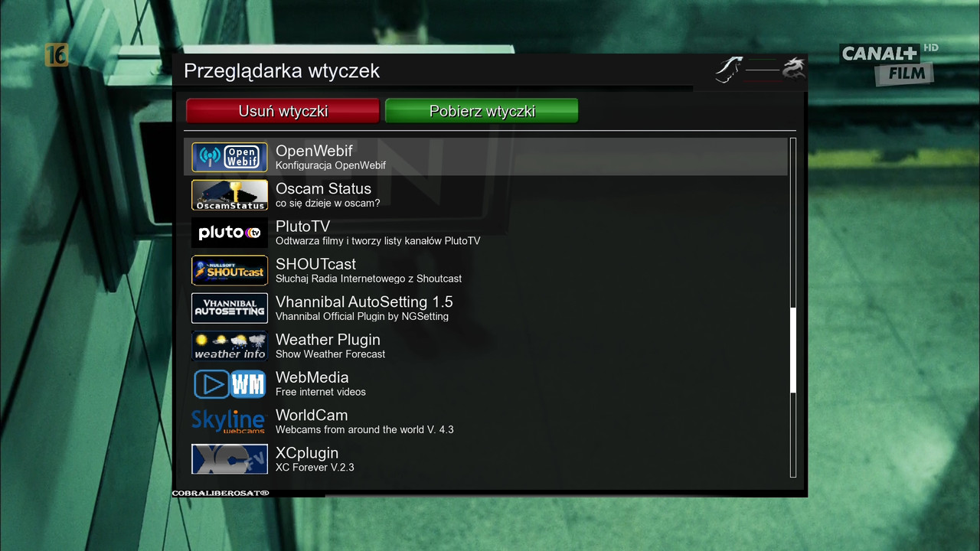Select the OpenWebif title text
980x551 pixels.
pos(314,151)
